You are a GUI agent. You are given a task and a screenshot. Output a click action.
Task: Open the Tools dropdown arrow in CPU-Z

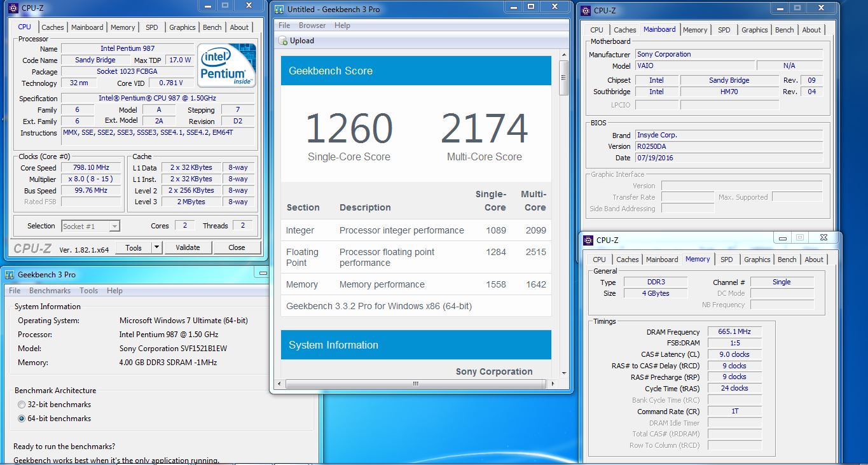(157, 247)
